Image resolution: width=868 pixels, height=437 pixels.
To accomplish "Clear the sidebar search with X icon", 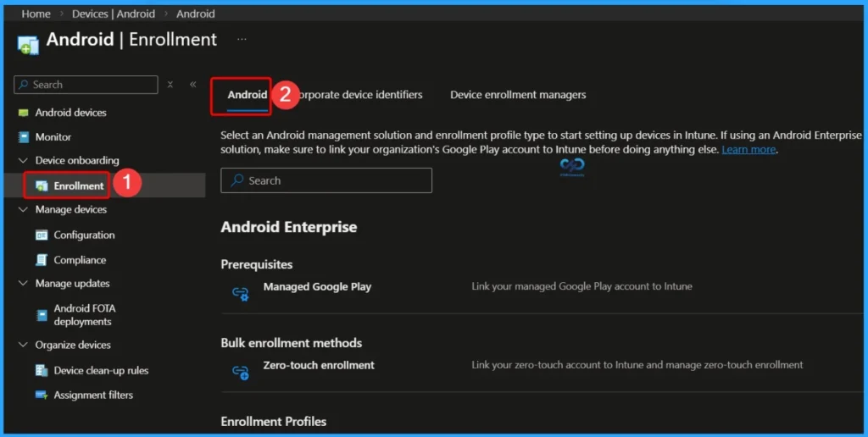I will coord(170,85).
